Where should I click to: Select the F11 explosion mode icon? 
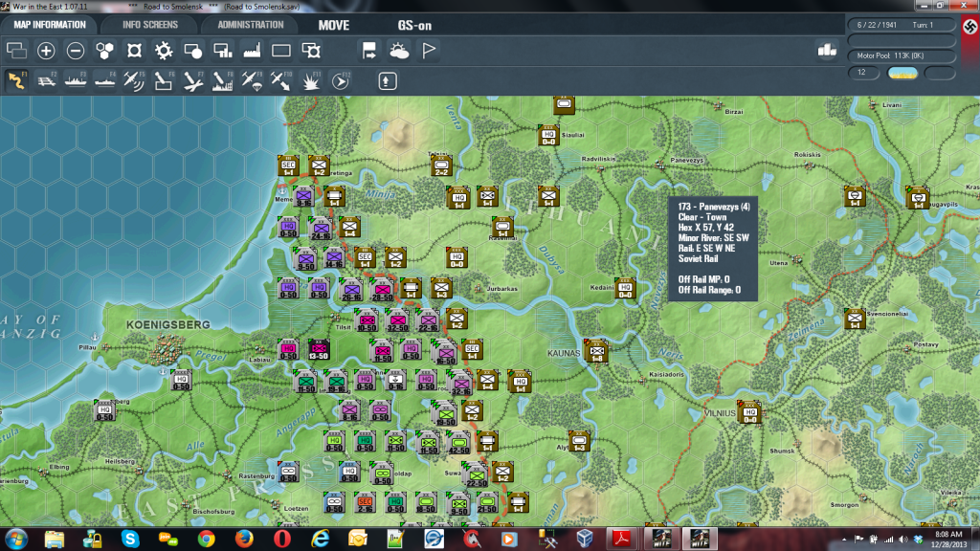click(x=311, y=80)
